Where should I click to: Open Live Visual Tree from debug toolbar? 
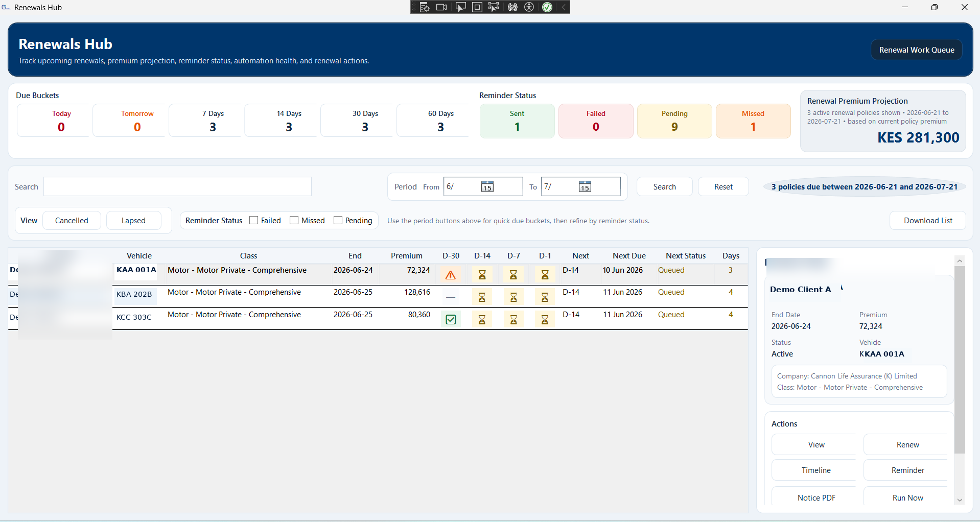coord(425,7)
